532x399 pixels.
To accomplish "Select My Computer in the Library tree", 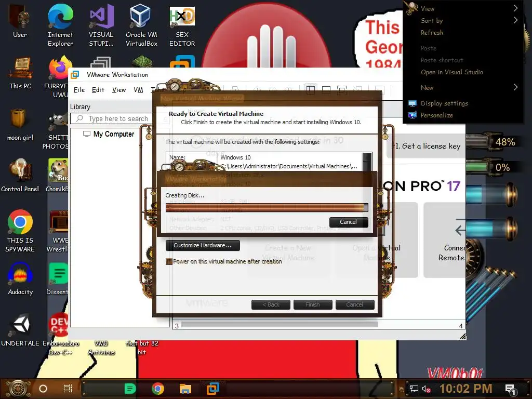I will click(x=109, y=134).
